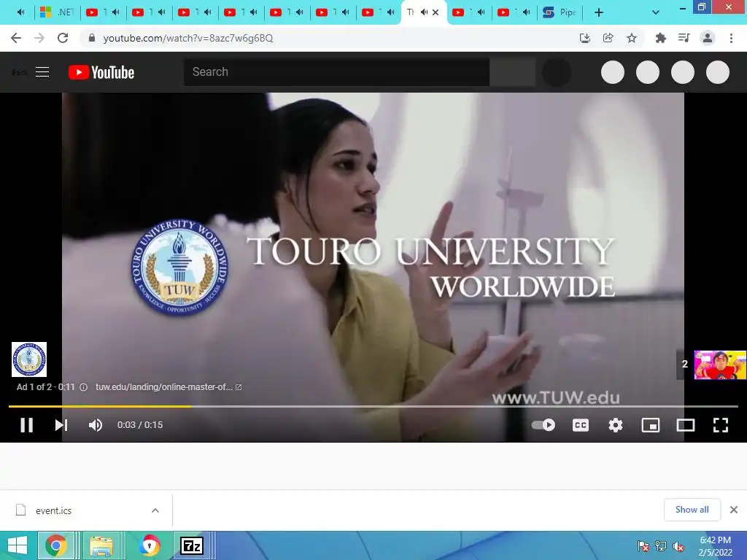Viewport: 747px width, 560px height.
Task: Bookmark this tab with the star icon
Action: (632, 38)
